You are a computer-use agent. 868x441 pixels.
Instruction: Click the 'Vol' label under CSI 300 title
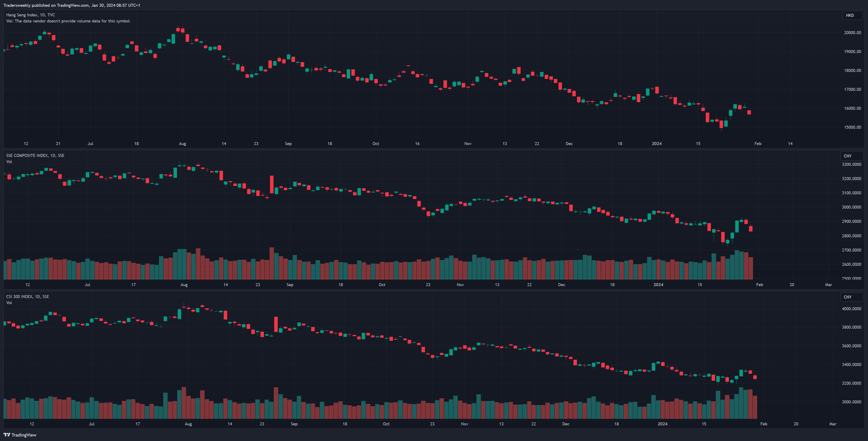click(x=9, y=303)
